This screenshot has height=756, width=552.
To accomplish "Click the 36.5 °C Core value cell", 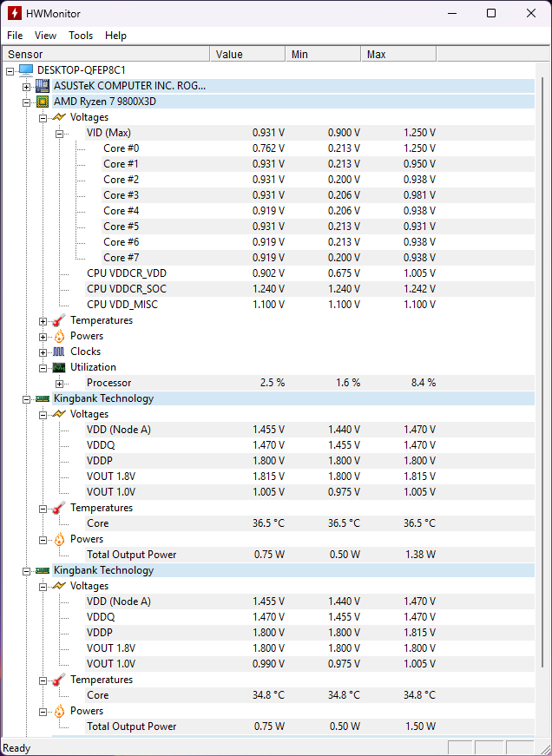I will pos(268,523).
